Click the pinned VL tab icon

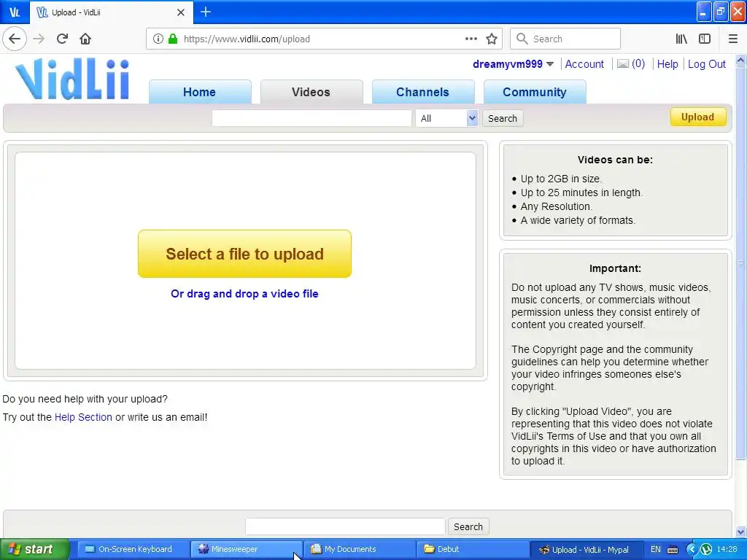tap(15, 12)
